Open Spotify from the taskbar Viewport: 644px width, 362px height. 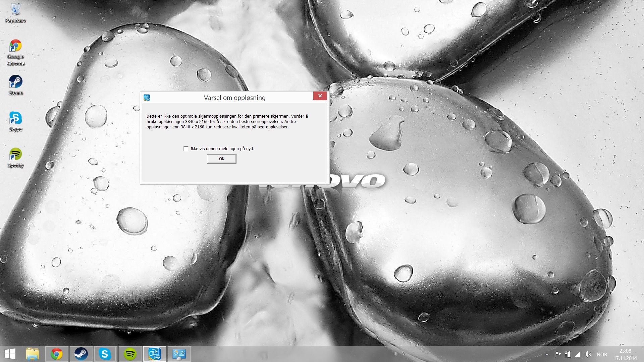point(130,354)
